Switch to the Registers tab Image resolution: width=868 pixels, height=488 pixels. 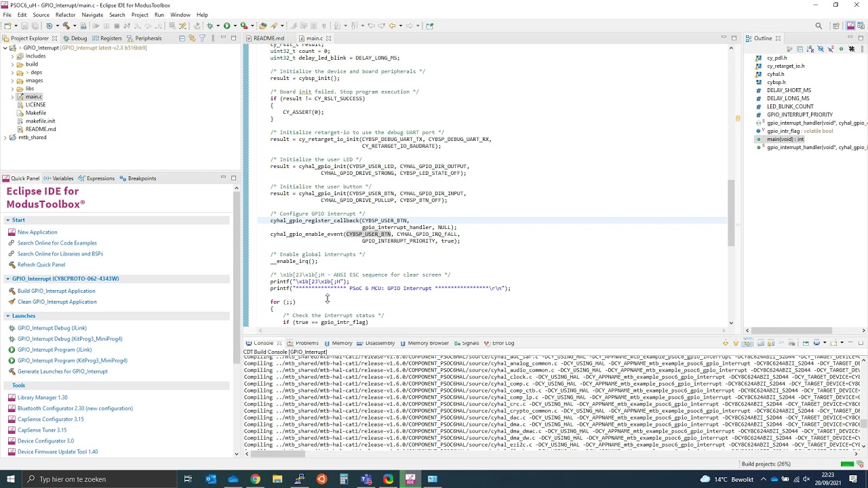(x=106, y=38)
